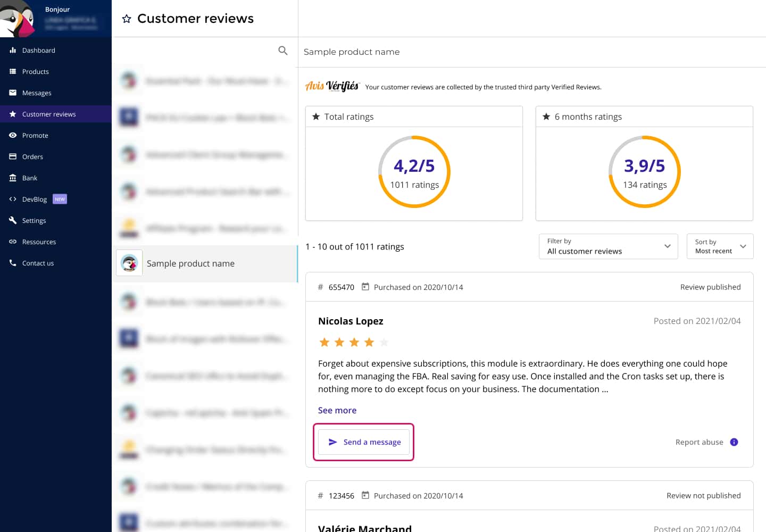Viewport: 766px width, 532px height.
Task: Click the search magnifier icon in product list
Action: 283,51
